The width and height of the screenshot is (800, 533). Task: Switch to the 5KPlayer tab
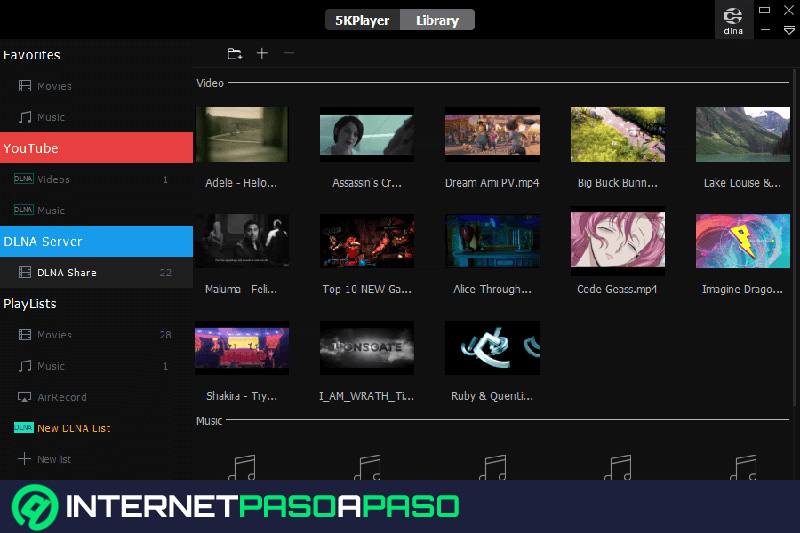click(362, 20)
